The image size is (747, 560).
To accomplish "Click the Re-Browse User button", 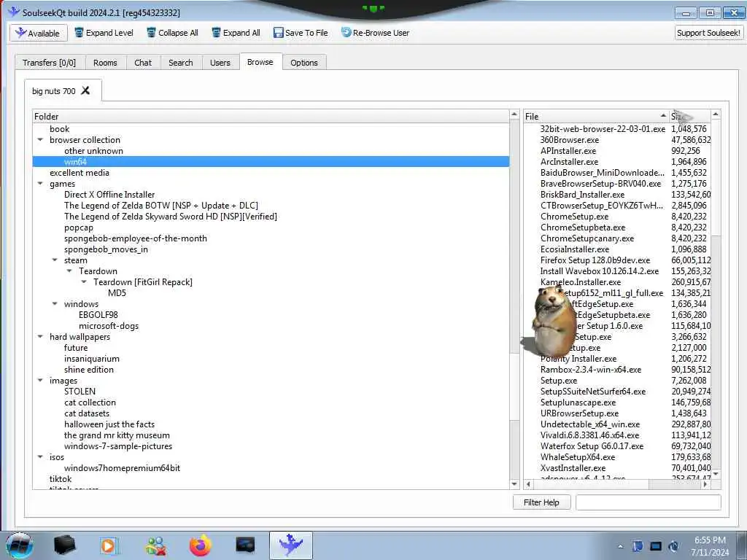I will [376, 33].
